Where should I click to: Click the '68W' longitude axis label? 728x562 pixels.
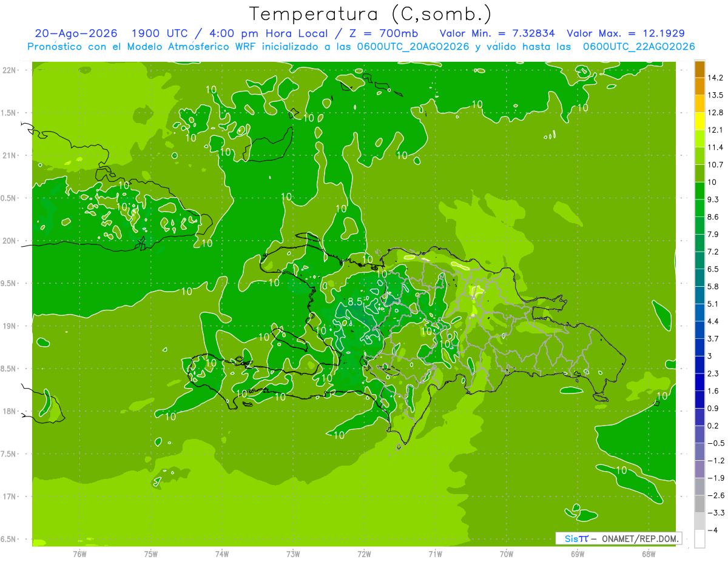coord(649,554)
